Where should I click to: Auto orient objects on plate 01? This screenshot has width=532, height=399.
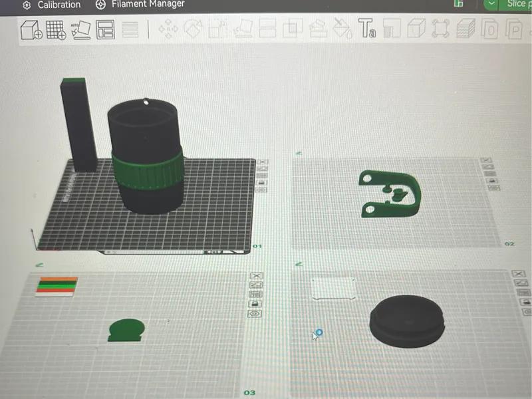point(262,169)
